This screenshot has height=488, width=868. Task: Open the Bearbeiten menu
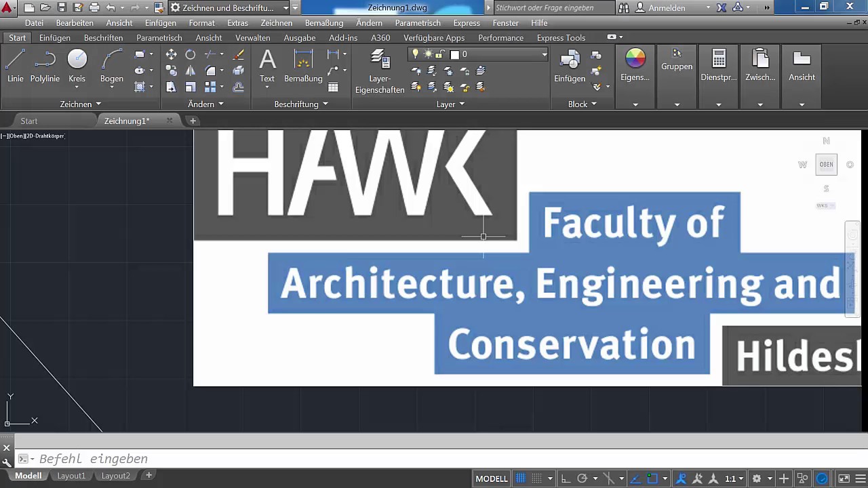75,23
